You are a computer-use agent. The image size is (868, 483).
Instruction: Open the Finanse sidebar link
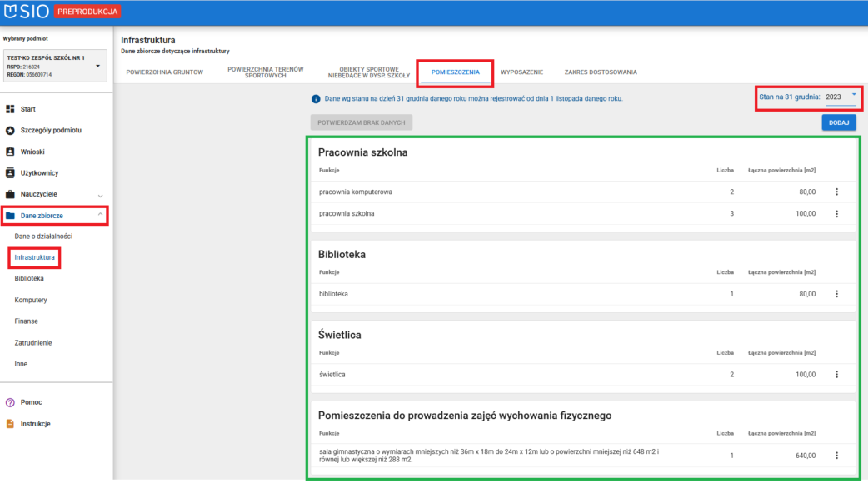click(x=27, y=321)
